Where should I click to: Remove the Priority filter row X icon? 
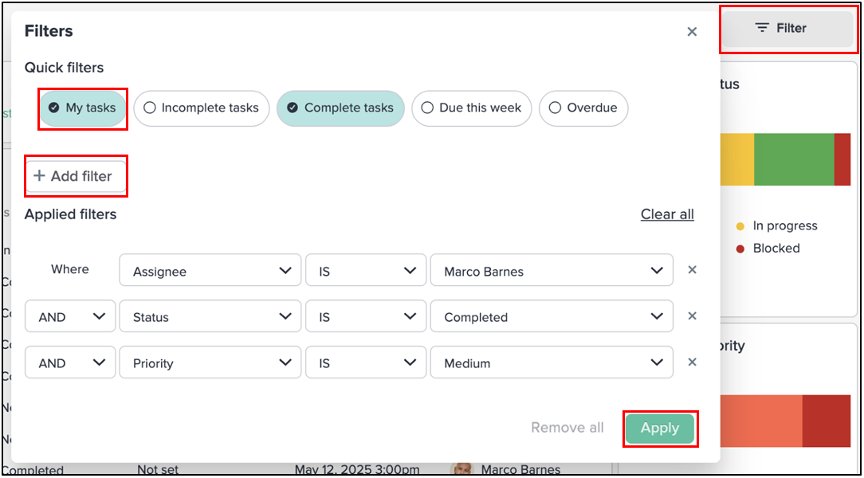point(693,362)
